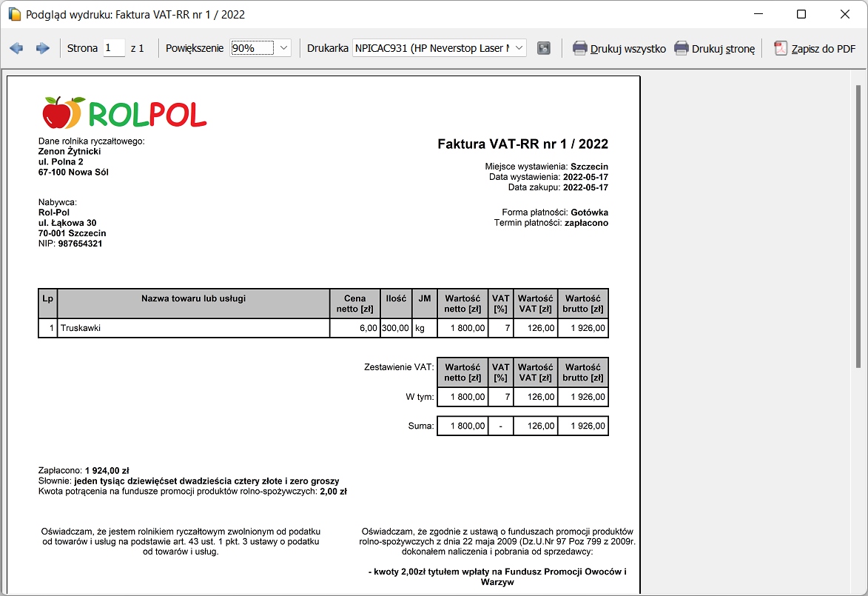The image size is (868, 596).
Task: Click the ROLPOL logo on the invoice
Action: 124,113
